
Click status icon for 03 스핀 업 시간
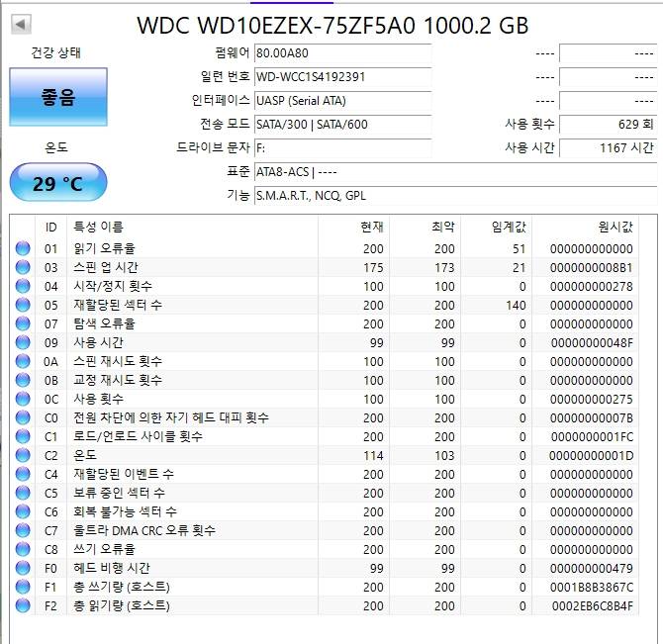[23, 267]
